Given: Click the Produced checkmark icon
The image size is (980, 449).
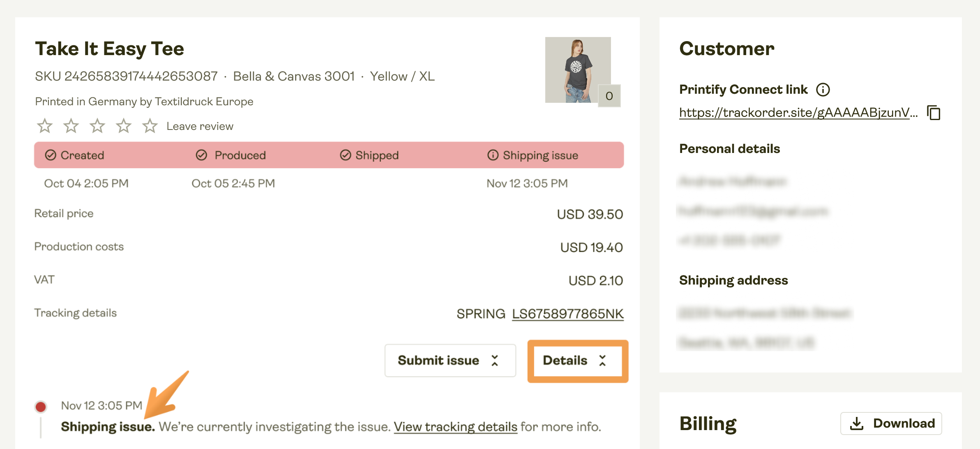Looking at the screenshot, I should point(201,155).
